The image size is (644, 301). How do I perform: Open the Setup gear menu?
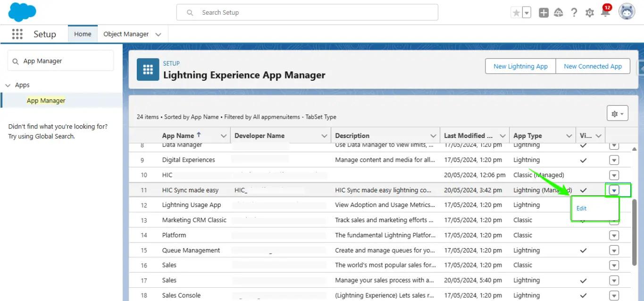click(x=589, y=13)
